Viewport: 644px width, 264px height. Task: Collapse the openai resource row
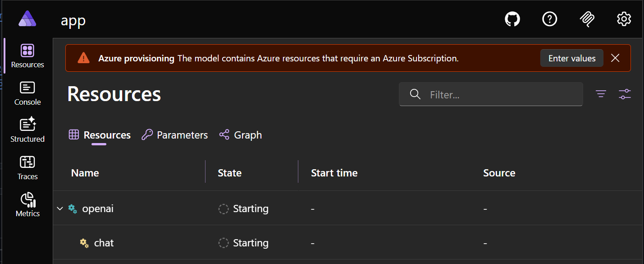pyautogui.click(x=60, y=208)
